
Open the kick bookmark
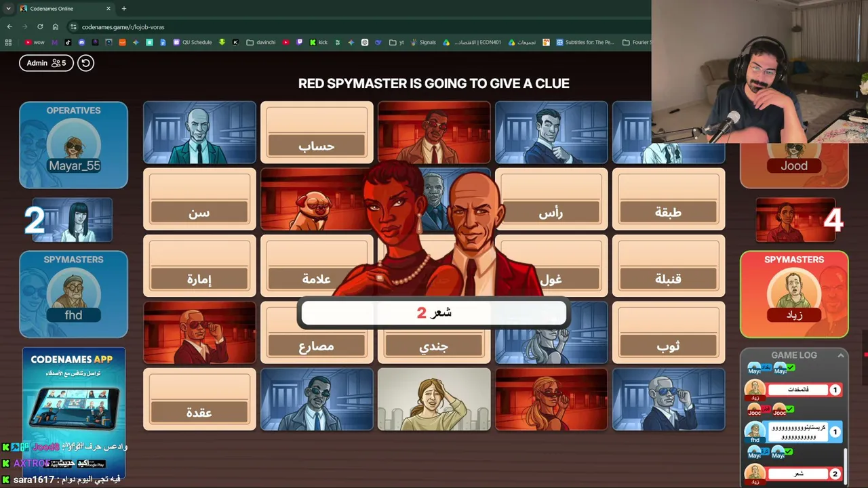[319, 42]
